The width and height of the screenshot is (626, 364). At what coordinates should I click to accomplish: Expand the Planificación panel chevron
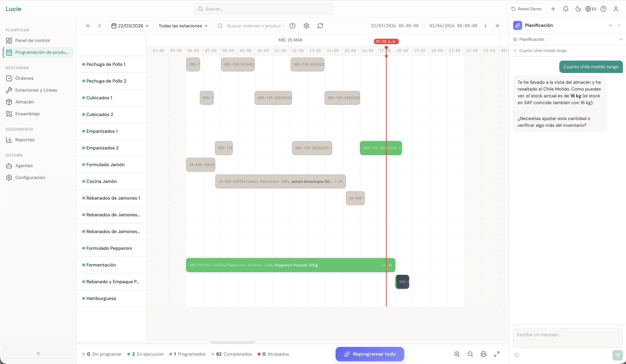click(x=621, y=39)
